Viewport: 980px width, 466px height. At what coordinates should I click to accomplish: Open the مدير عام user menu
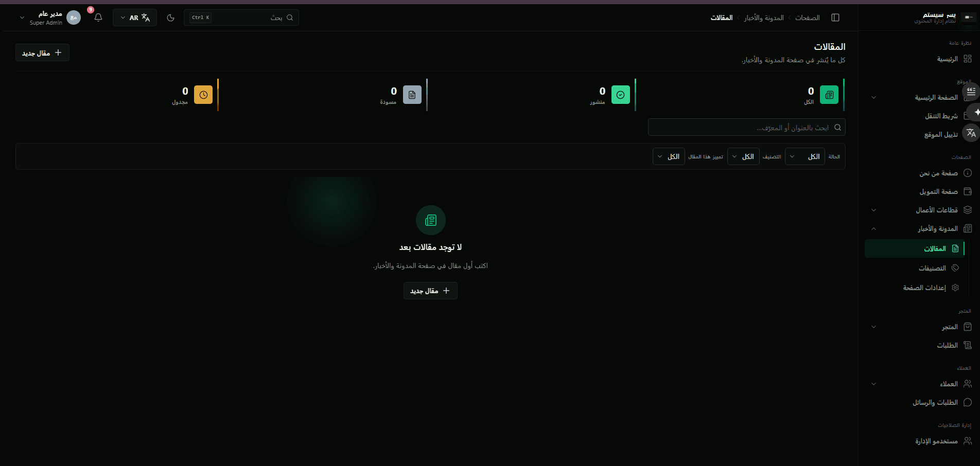tap(50, 17)
